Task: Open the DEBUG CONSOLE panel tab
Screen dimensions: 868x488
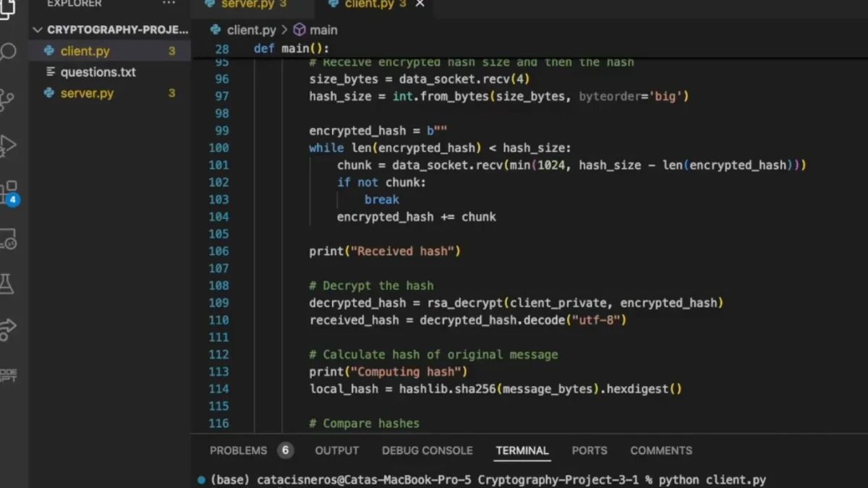Action: [427, 450]
